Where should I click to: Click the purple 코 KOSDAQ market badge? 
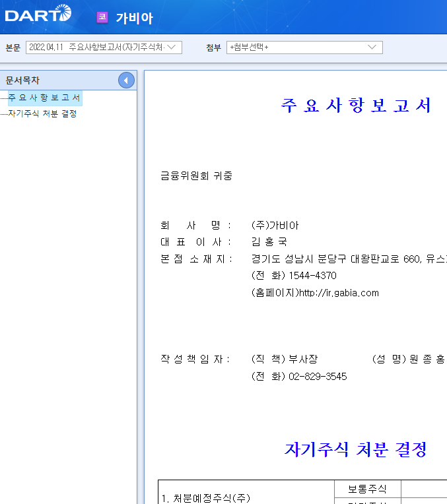102,17
